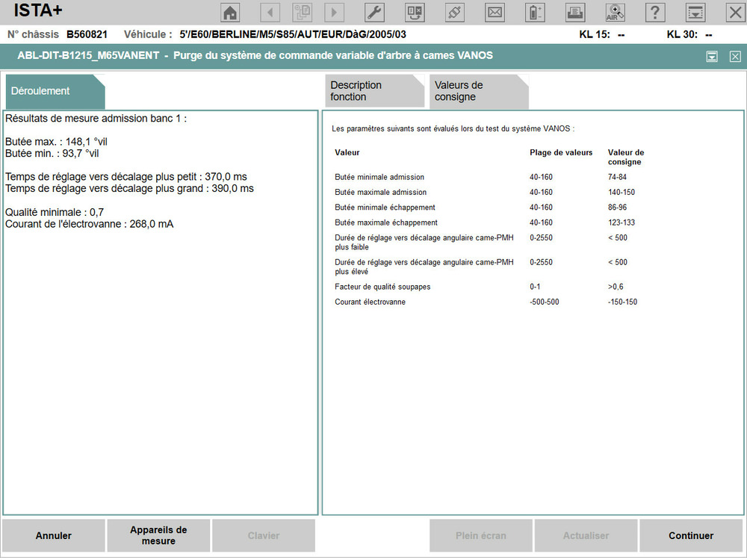This screenshot has width=747, height=560.
Task: Click the Butée min. 93,7 °vil result
Action: click(52, 153)
